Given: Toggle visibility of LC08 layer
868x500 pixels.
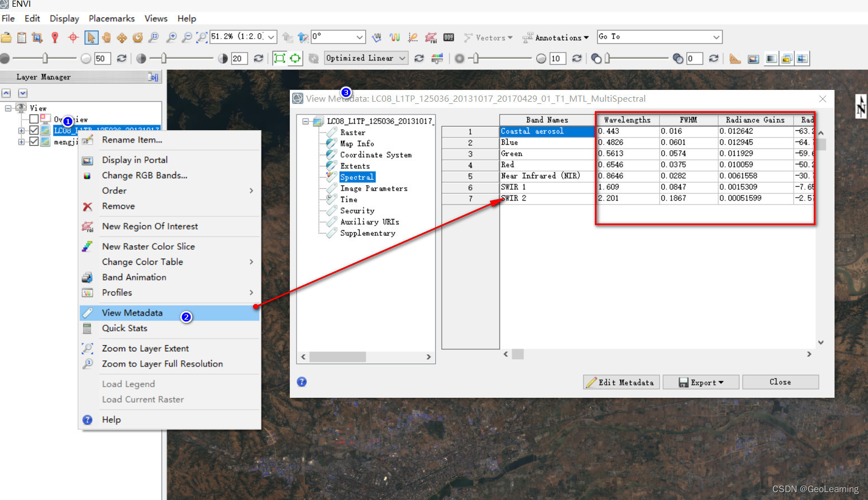Looking at the screenshot, I should pos(34,130).
